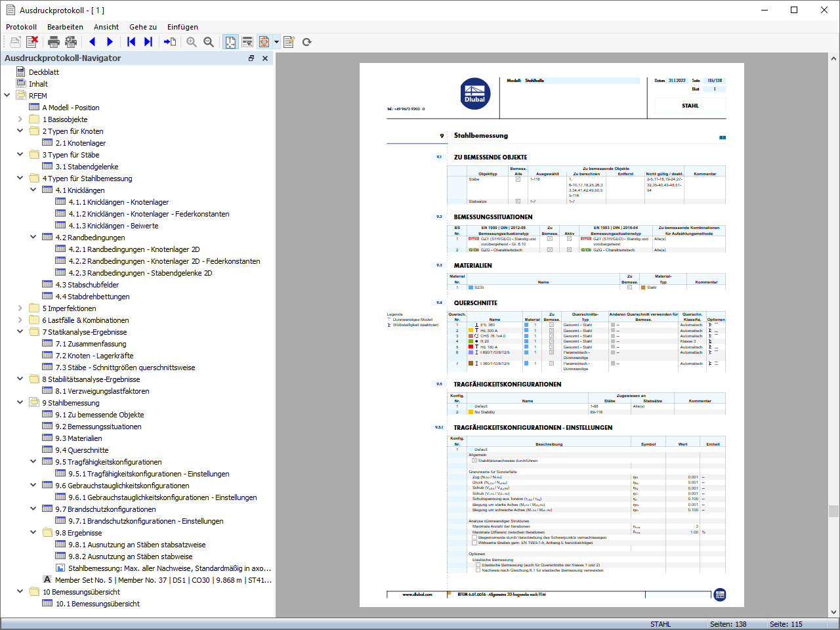Open print settings with the printer gear icon
840x630 pixels.
(71, 42)
